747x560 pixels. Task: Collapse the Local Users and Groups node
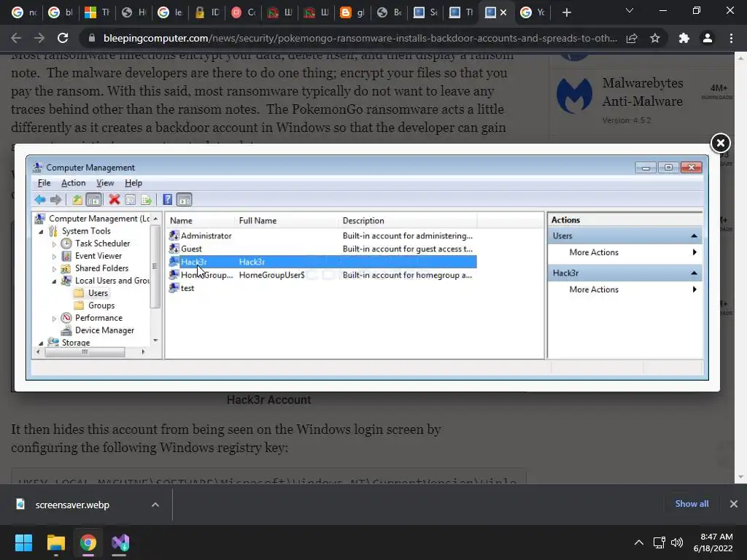(x=54, y=281)
